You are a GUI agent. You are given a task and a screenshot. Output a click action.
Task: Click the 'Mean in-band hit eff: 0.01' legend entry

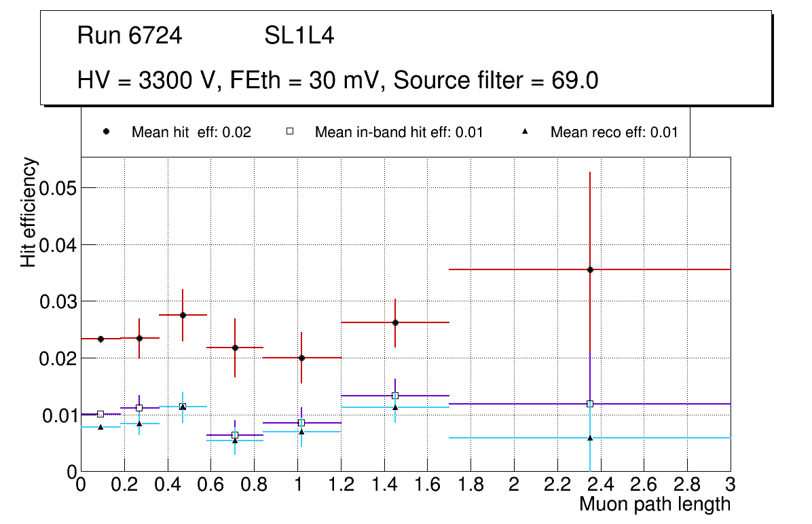coord(399,132)
